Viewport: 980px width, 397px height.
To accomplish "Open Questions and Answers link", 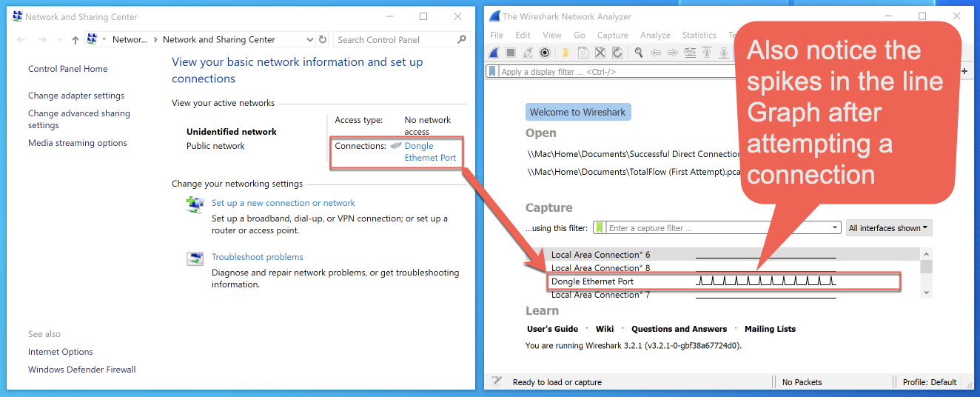I will (x=679, y=329).
